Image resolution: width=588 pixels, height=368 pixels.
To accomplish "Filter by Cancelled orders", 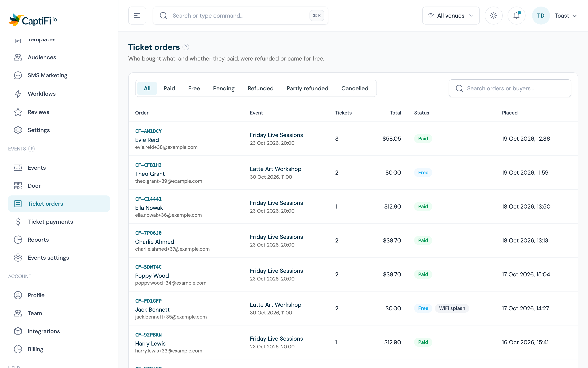I will point(355,88).
